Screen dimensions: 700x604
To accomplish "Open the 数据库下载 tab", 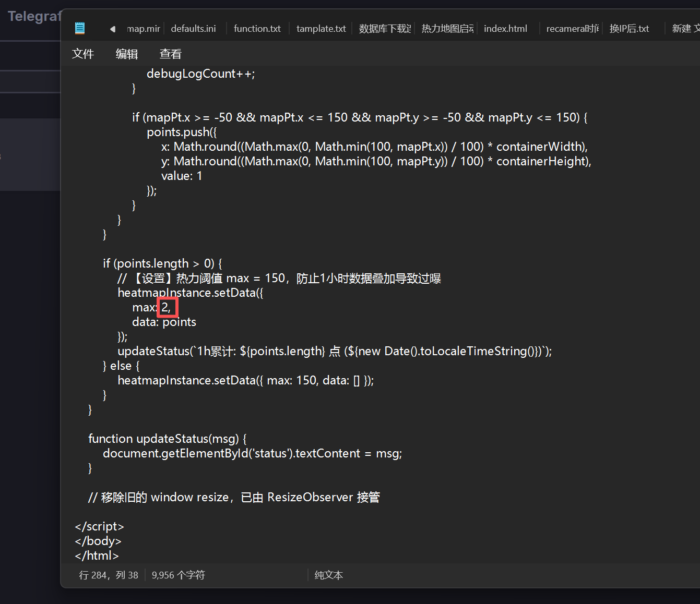I will click(x=385, y=29).
